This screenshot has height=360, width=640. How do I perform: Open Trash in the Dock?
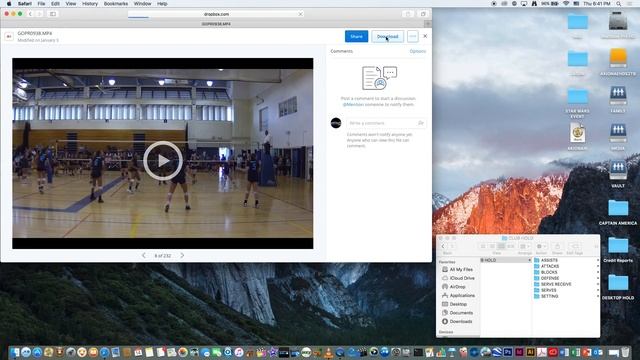625,352
